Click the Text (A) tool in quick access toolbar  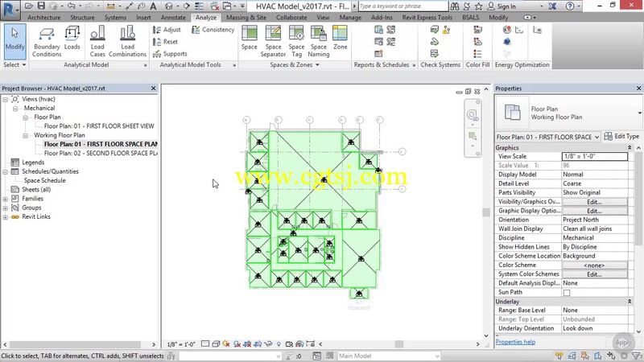click(x=153, y=6)
